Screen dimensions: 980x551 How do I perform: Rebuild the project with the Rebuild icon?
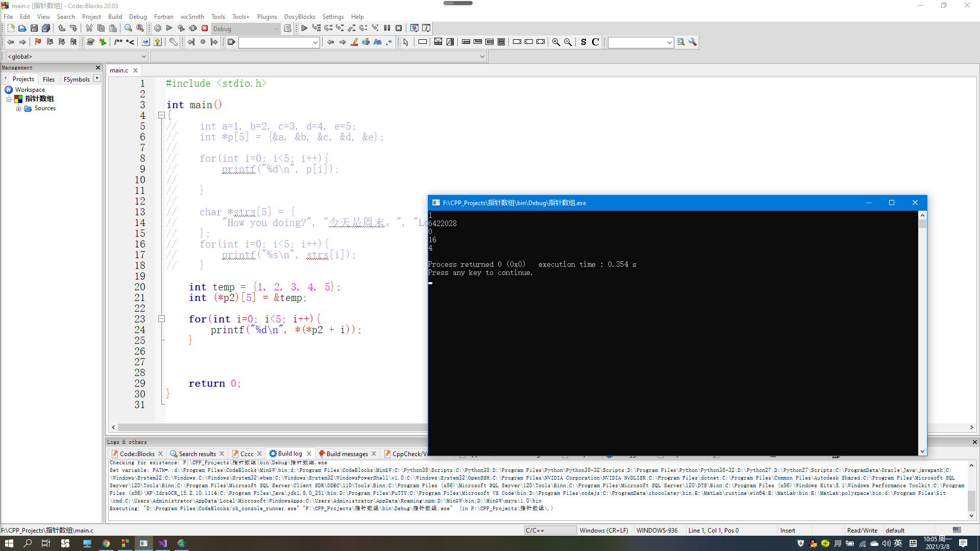pos(193,29)
